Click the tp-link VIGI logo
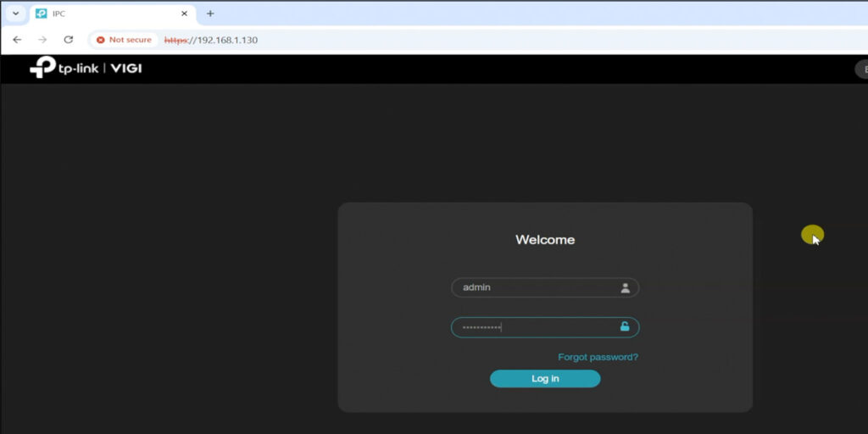868x434 pixels. pos(85,68)
